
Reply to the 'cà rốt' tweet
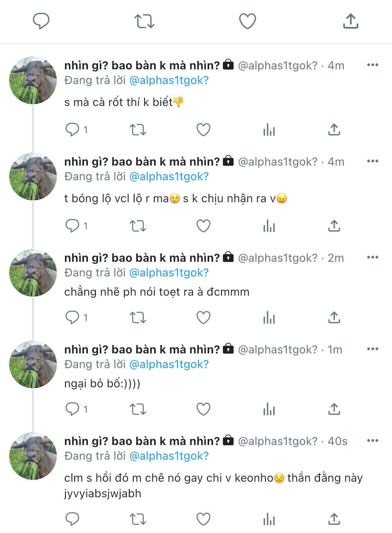pos(72,130)
